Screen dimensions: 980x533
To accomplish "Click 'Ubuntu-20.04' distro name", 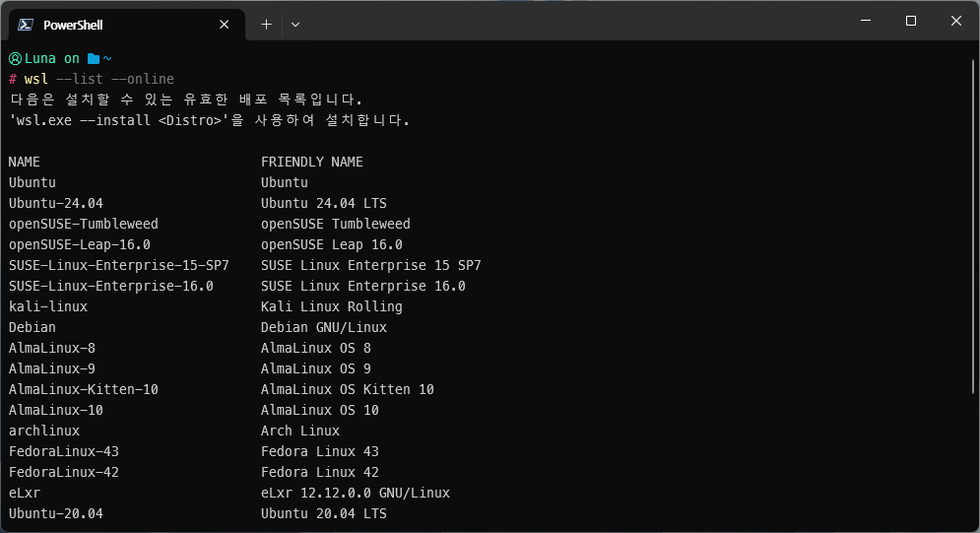I will coord(55,513).
